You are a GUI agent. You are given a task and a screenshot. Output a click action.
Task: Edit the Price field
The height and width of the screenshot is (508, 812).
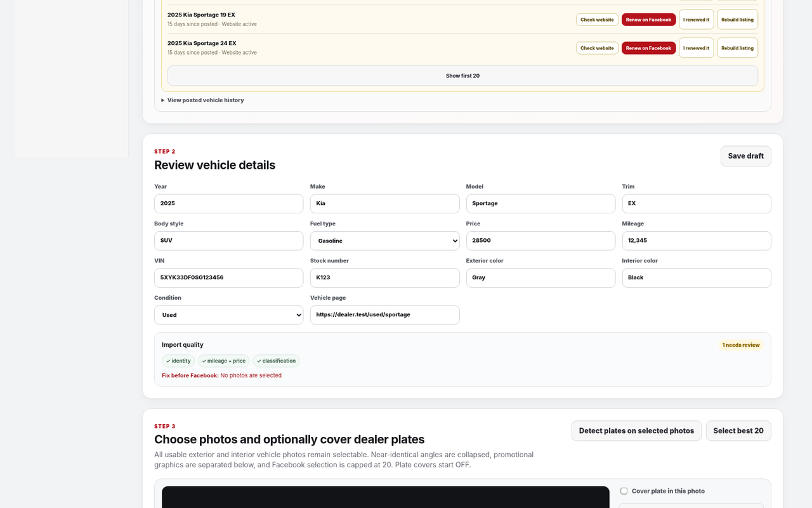540,241
